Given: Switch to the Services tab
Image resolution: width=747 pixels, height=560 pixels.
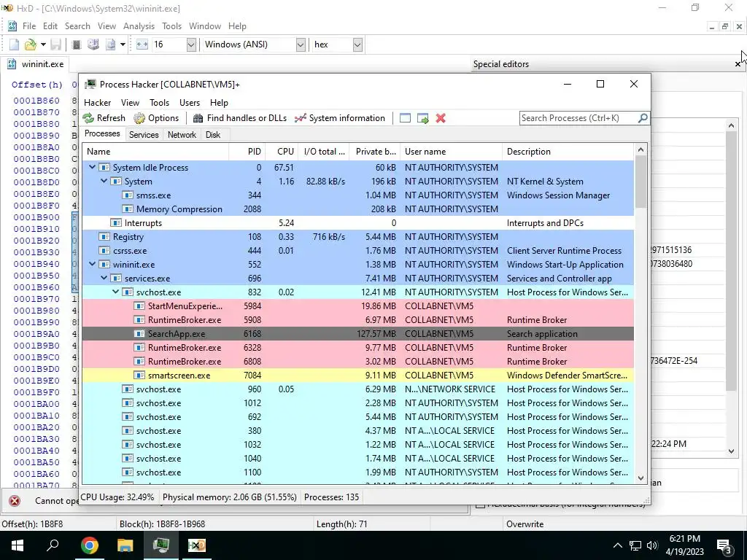Looking at the screenshot, I should click(x=144, y=135).
